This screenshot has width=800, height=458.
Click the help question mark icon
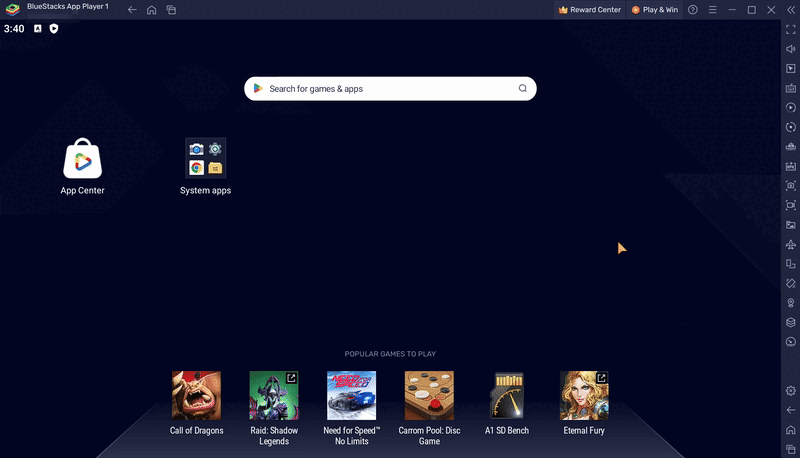693,10
